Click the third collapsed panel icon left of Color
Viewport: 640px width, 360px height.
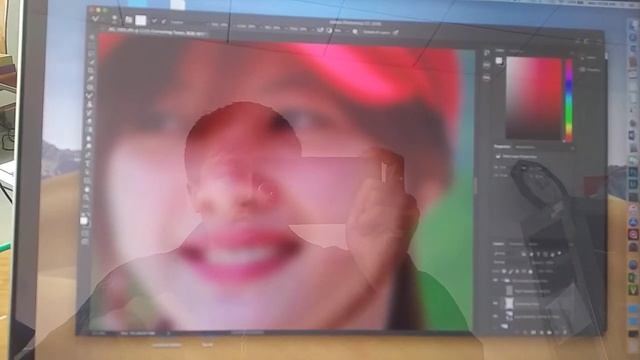pos(487,77)
